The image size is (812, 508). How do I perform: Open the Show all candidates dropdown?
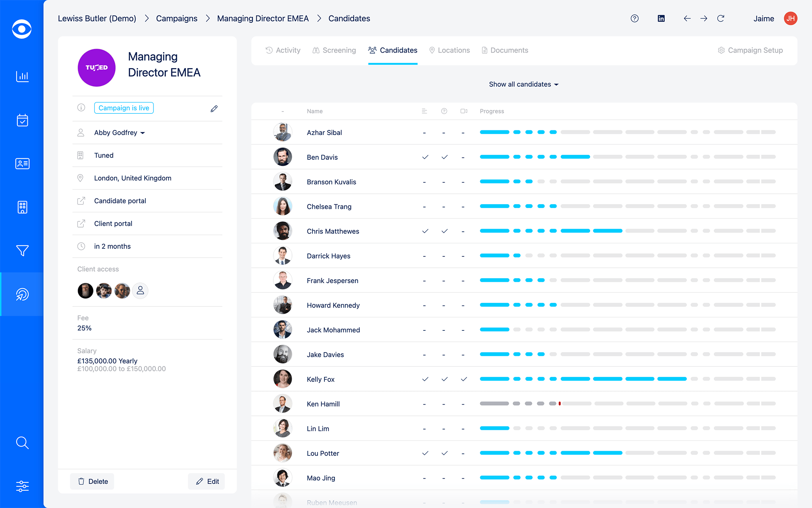(x=524, y=84)
